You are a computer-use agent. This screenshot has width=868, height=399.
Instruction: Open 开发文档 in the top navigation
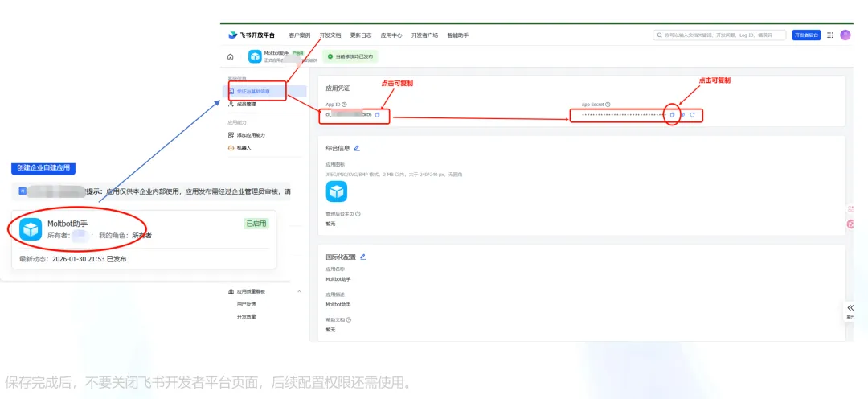click(330, 35)
